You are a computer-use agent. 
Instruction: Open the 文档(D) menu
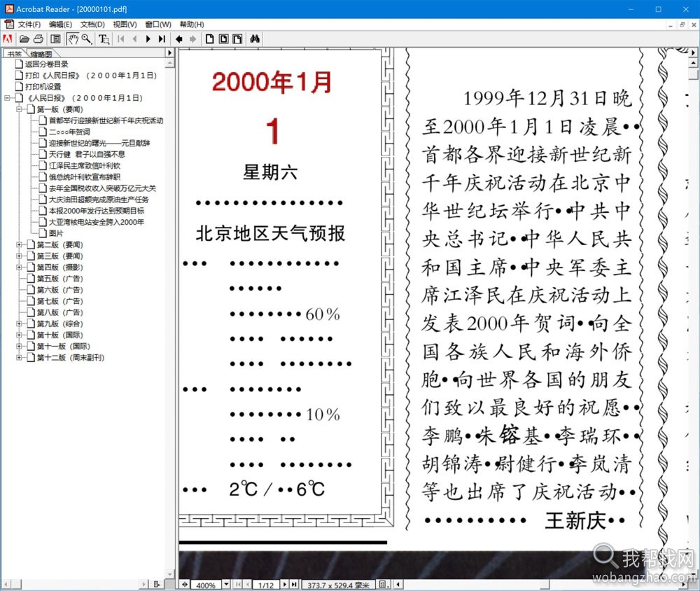[x=92, y=25]
